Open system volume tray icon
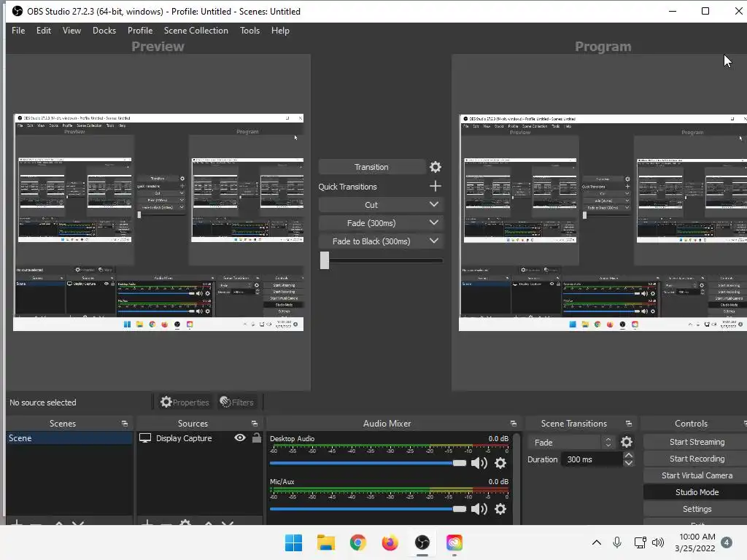This screenshot has width=747, height=560. point(658,542)
